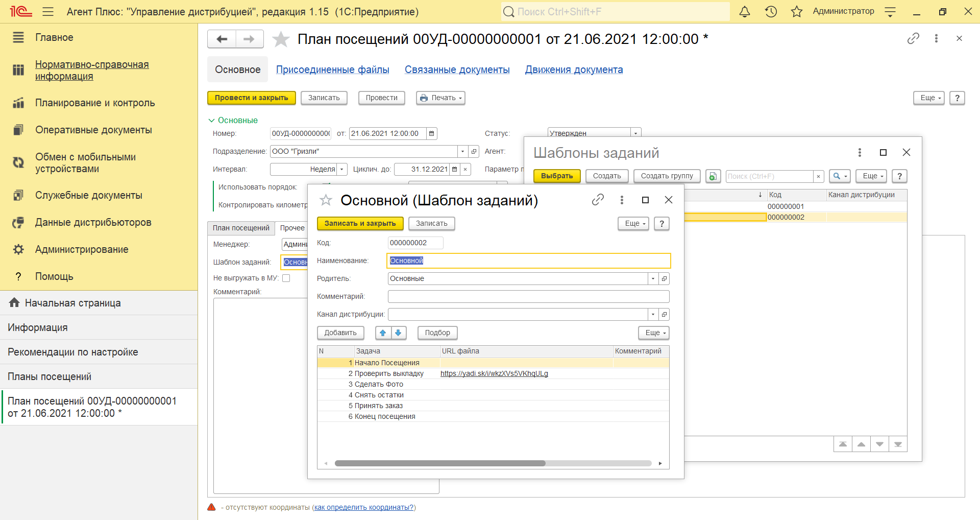Viewport: 980px width, 520px height.
Task: Open calendar picker for document date
Action: click(432, 134)
